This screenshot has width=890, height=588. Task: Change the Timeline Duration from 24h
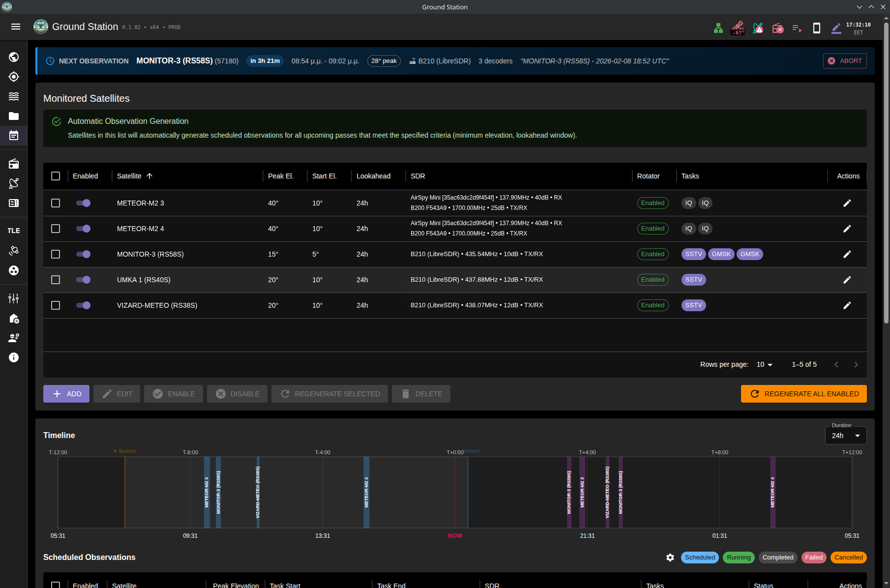[845, 436]
